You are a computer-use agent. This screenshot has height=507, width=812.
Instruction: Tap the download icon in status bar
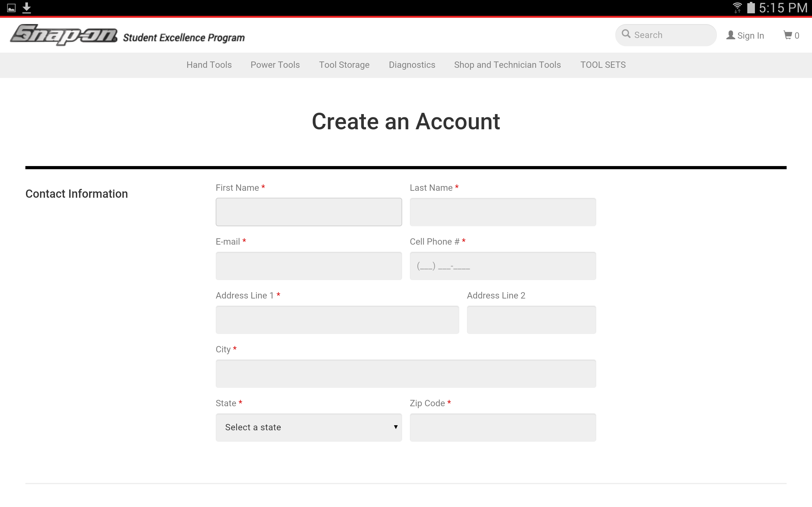click(27, 8)
